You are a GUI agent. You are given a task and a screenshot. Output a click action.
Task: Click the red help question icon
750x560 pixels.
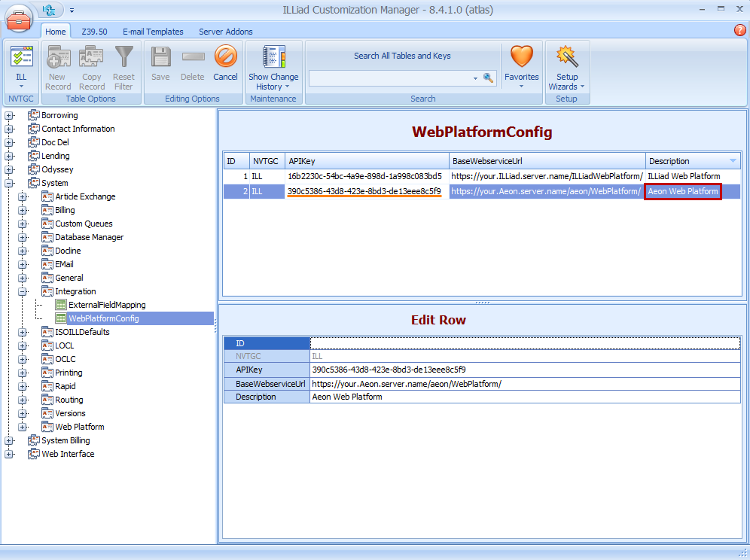point(739,30)
